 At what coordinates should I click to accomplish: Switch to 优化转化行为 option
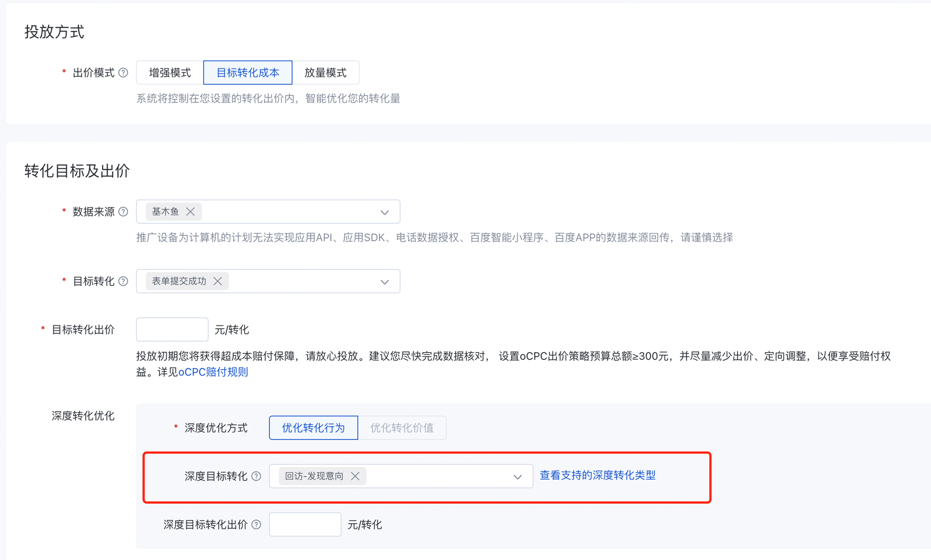coord(313,428)
